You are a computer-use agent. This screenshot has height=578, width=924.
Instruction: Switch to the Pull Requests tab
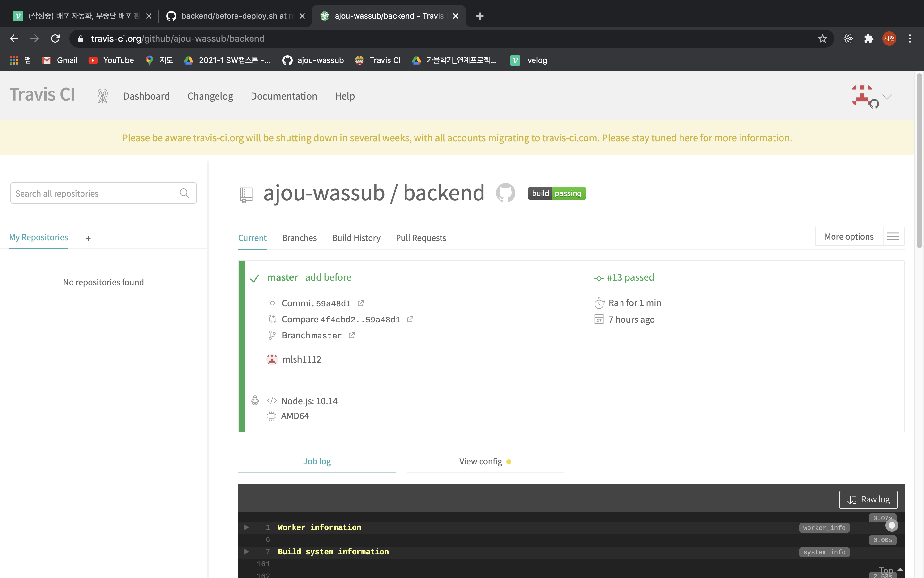pos(421,238)
